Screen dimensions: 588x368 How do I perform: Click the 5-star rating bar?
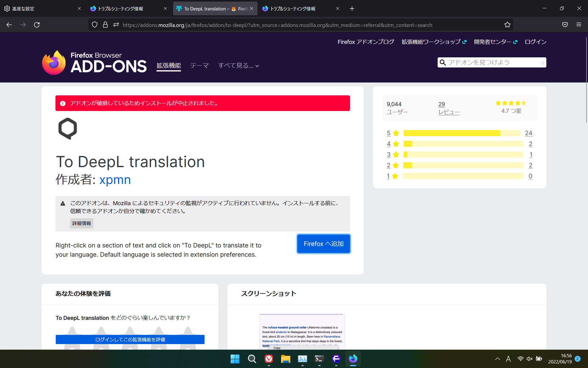coord(462,133)
